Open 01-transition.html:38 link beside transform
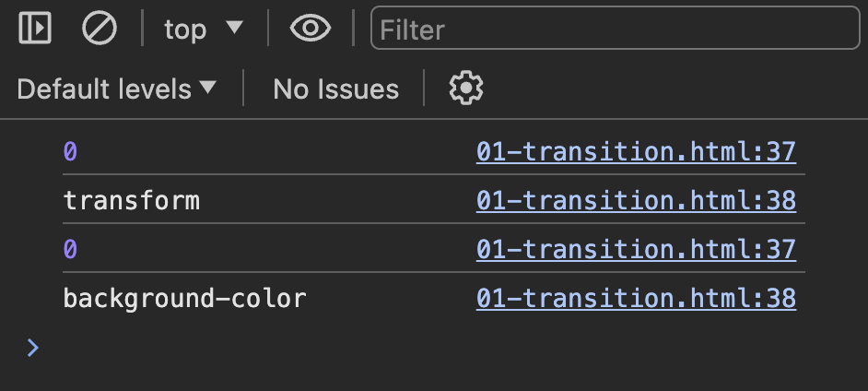This screenshot has width=868, height=391. point(636,200)
